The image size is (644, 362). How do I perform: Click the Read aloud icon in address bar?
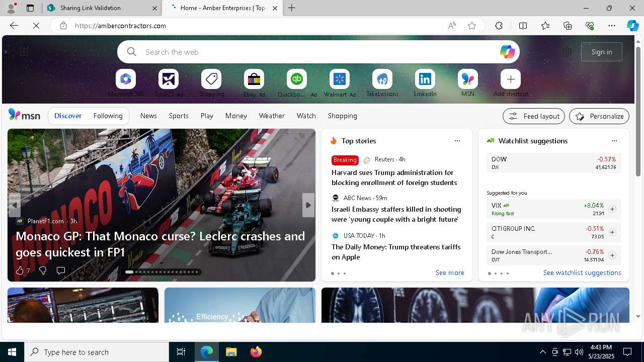[452, 26]
